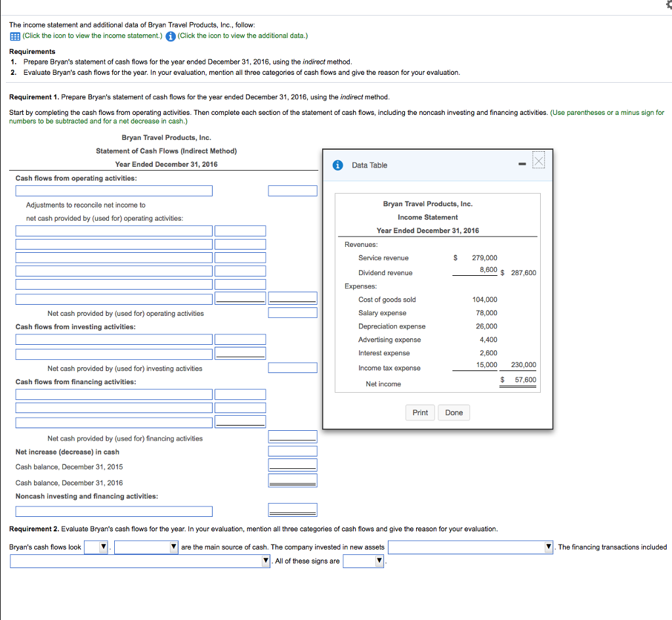Click the info icon beside Data Table title
Image resolution: width=672 pixels, height=620 pixels.
point(338,165)
